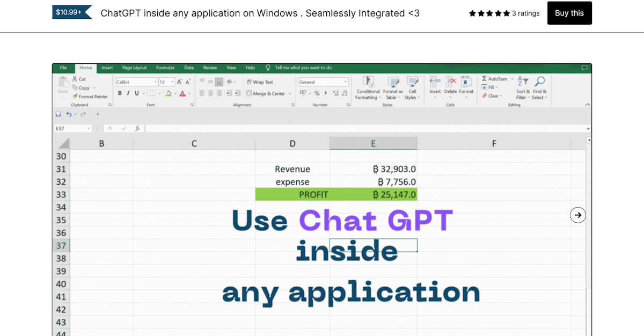Viewport: 644px width, 336px height.
Task: Click Merge & Center
Action: [266, 93]
